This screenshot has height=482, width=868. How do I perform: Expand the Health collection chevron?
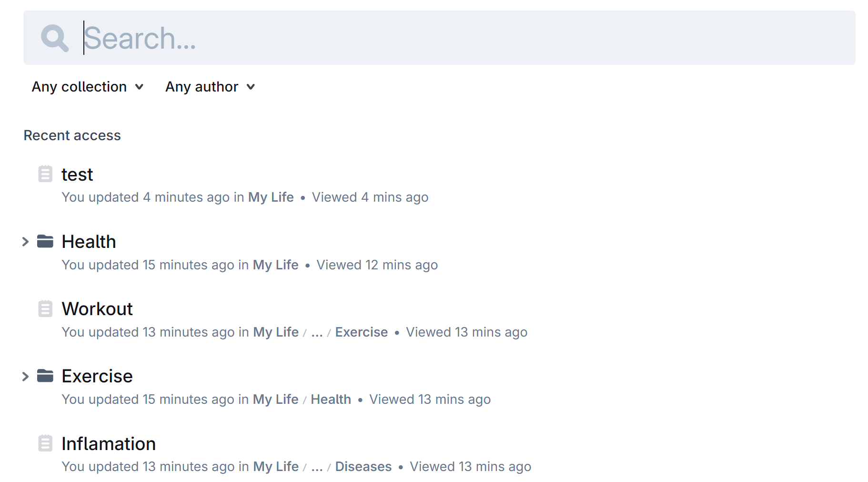26,242
